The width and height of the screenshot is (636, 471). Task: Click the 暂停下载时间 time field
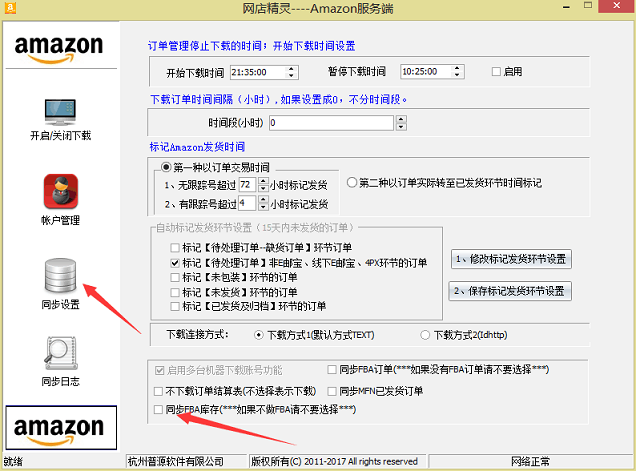425,72
